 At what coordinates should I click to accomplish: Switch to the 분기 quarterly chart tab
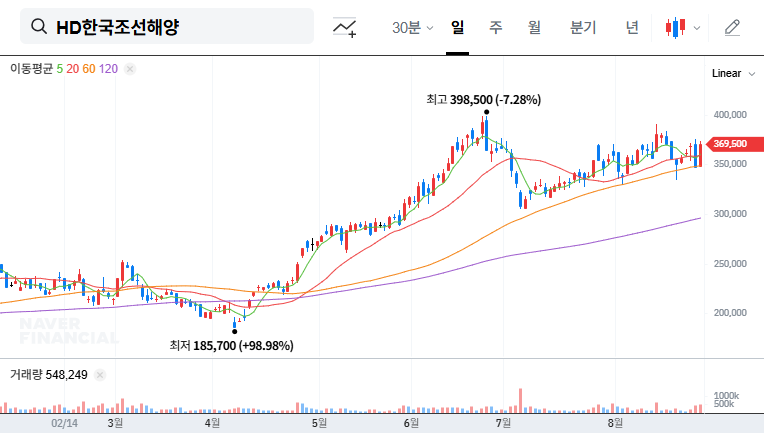click(x=583, y=27)
